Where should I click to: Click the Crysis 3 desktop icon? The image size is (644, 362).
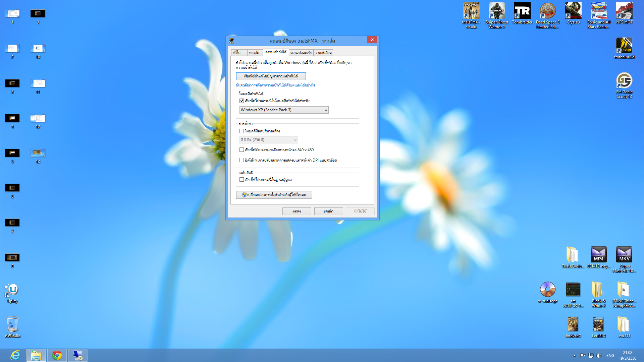tap(573, 12)
